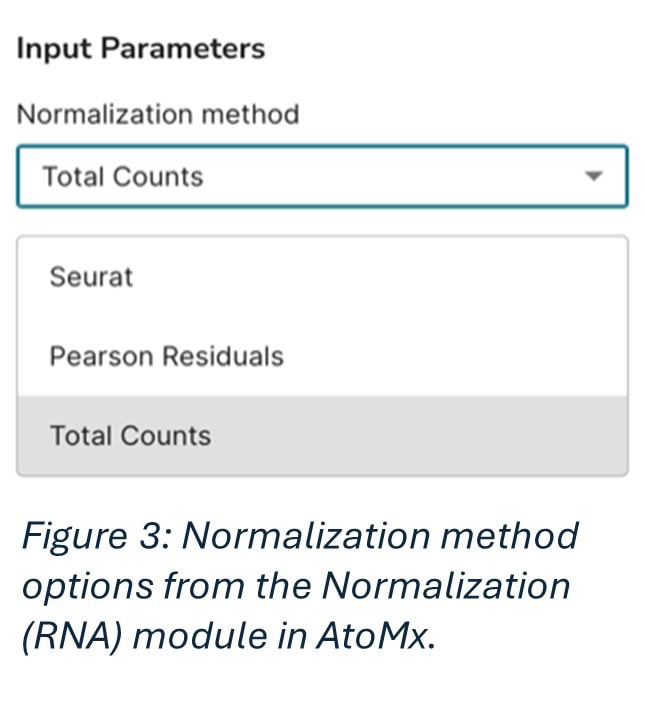Click the Input Parameters heading
The height and width of the screenshot is (708, 645).
click(140, 49)
